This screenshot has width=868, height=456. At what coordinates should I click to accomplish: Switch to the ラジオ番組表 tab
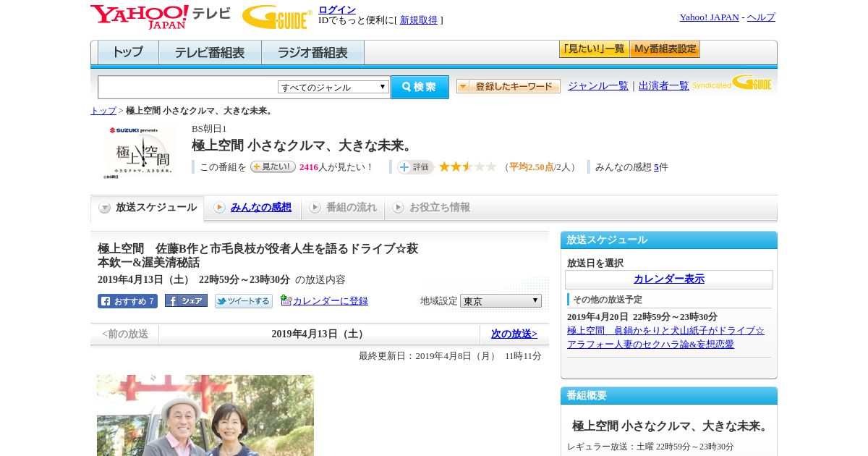[x=312, y=53]
